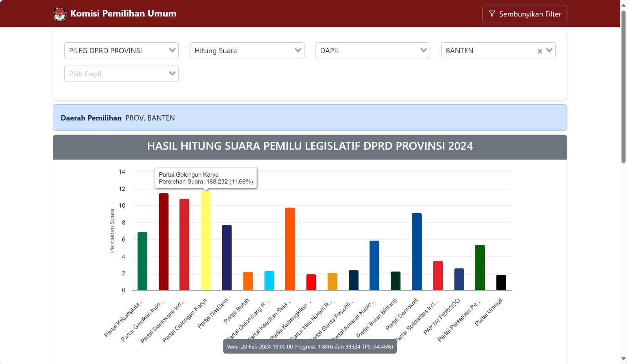Click the 'Versi: 20 Feb 2024' progress banner
The height and width of the screenshot is (364, 627).
click(x=310, y=347)
